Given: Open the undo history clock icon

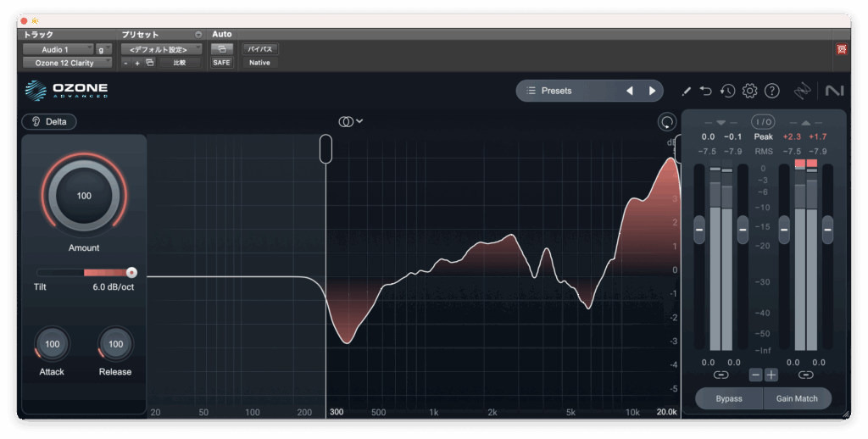Looking at the screenshot, I should (x=727, y=91).
